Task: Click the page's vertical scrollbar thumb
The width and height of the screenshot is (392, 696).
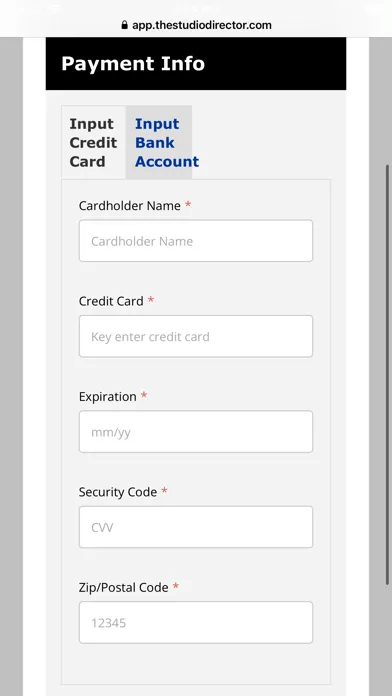Action: point(388,375)
